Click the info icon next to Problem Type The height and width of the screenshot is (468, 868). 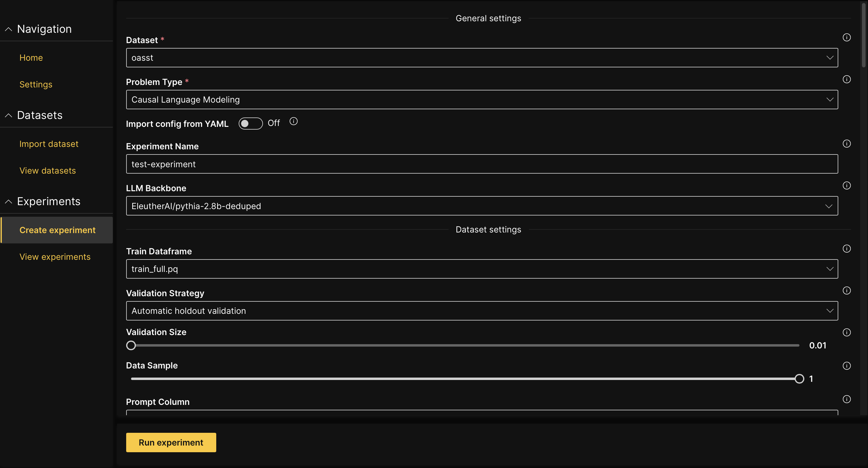click(x=846, y=79)
